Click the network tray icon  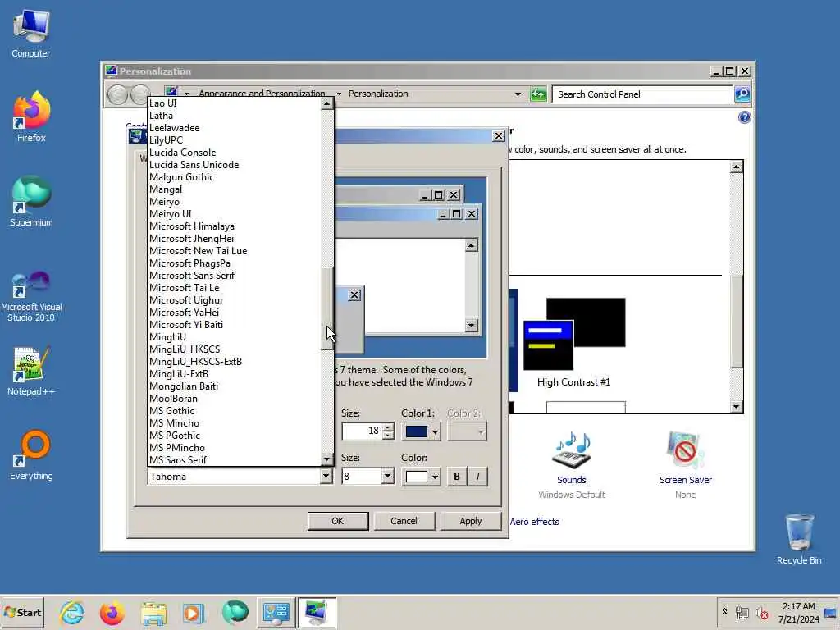(742, 612)
